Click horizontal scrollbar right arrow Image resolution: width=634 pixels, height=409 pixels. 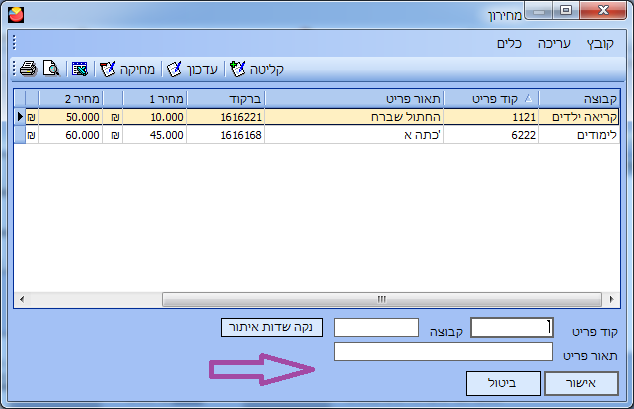click(x=611, y=299)
